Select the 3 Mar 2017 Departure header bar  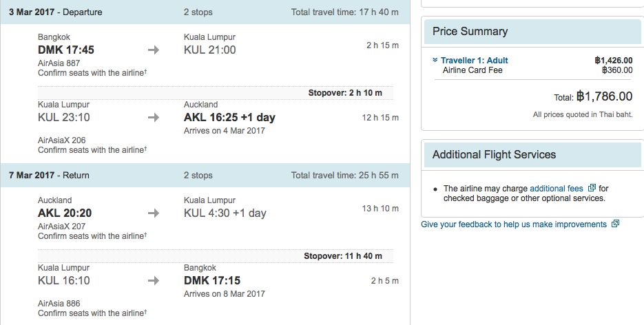(205, 12)
